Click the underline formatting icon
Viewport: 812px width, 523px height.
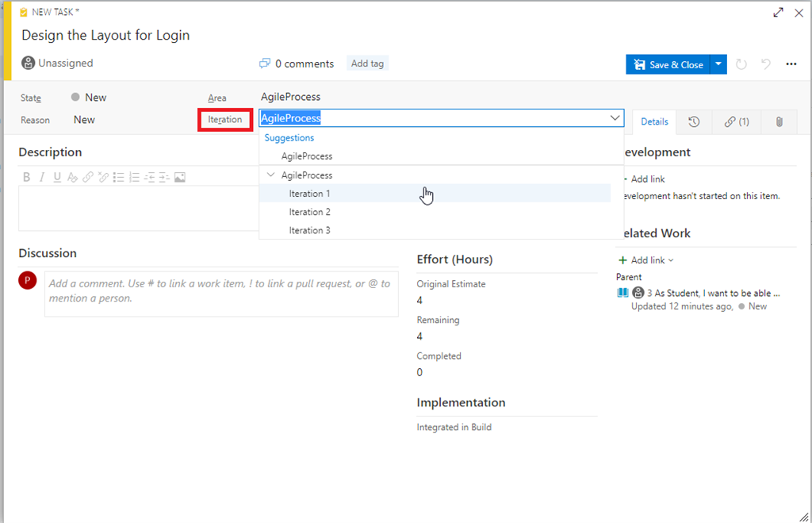click(57, 177)
